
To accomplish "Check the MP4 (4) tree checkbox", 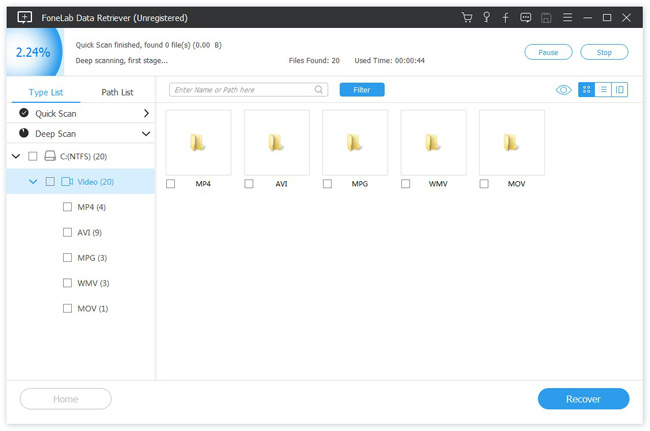I will (x=67, y=207).
